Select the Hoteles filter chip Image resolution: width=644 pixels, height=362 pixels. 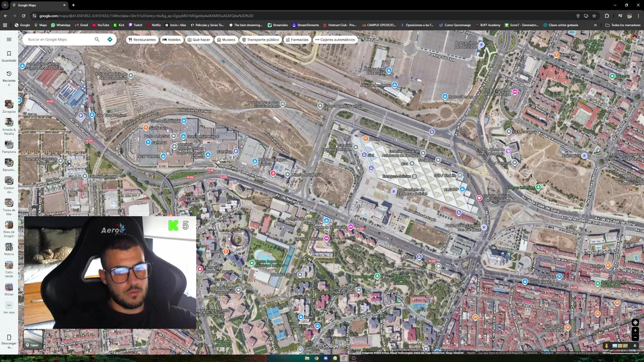tap(172, 39)
